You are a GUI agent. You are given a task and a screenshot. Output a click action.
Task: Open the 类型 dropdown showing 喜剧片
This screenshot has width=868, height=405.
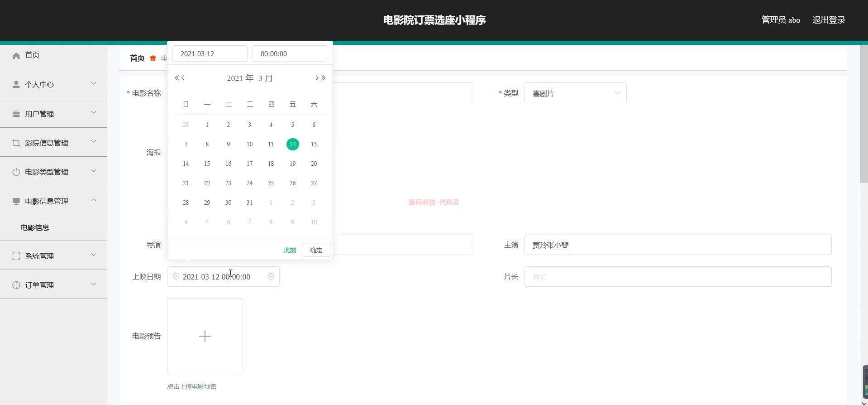[x=575, y=93]
